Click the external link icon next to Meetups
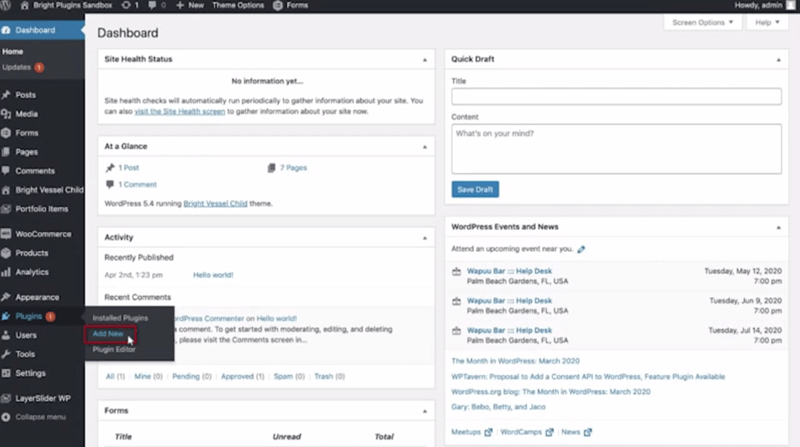Viewport: 800px width, 447px height. pos(488,432)
